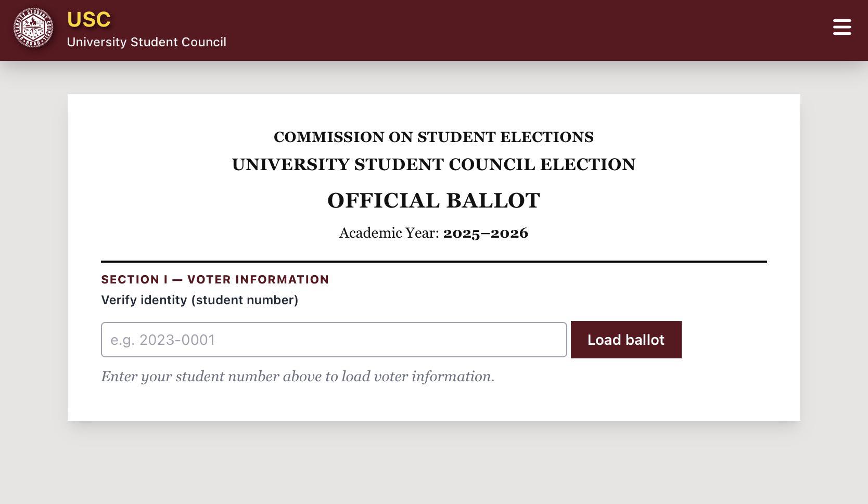Click the word COUNCIL in the election heading
The height and width of the screenshot is (504, 868).
click(x=492, y=164)
